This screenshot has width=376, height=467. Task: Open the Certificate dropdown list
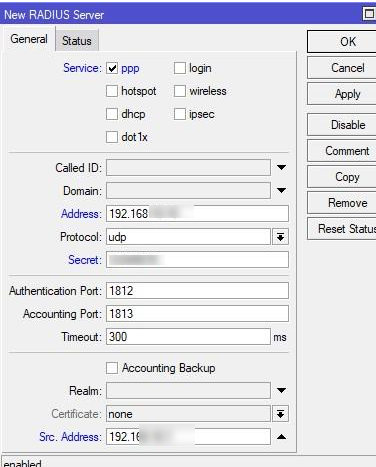point(280,414)
